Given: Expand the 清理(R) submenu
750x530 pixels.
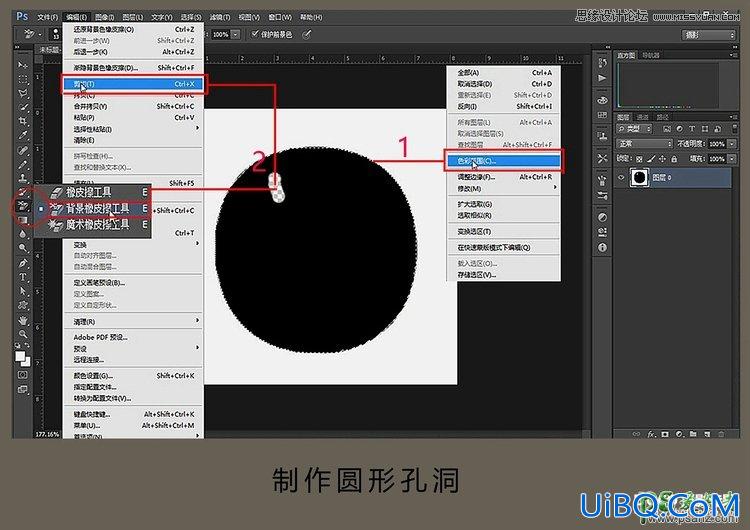Looking at the screenshot, I should [x=133, y=321].
